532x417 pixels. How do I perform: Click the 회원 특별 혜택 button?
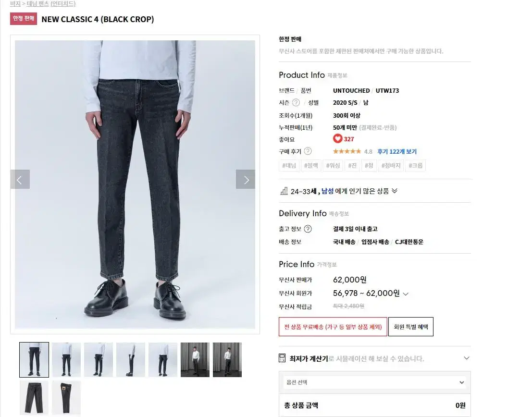410,327
